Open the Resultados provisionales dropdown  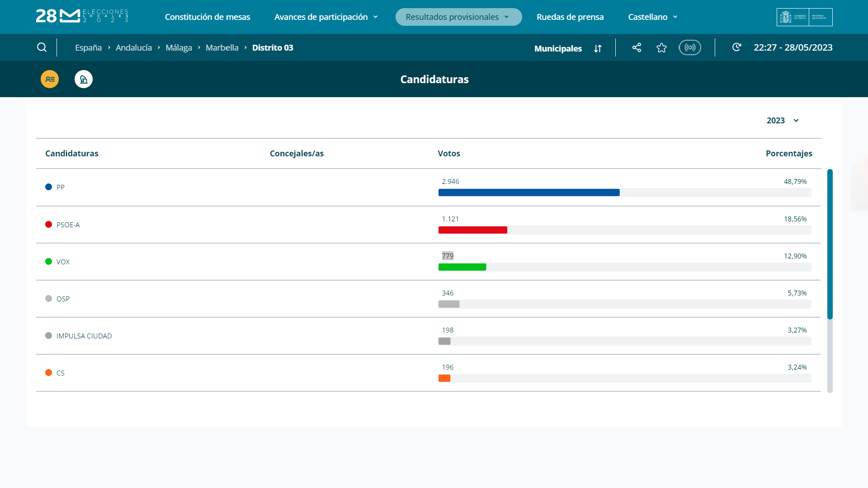pos(458,17)
